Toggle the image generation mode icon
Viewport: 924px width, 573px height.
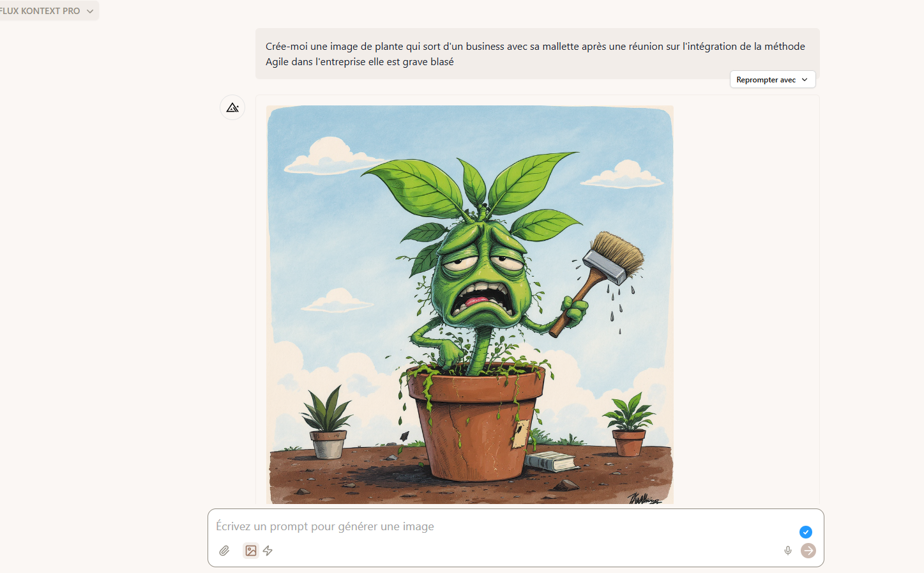251,551
